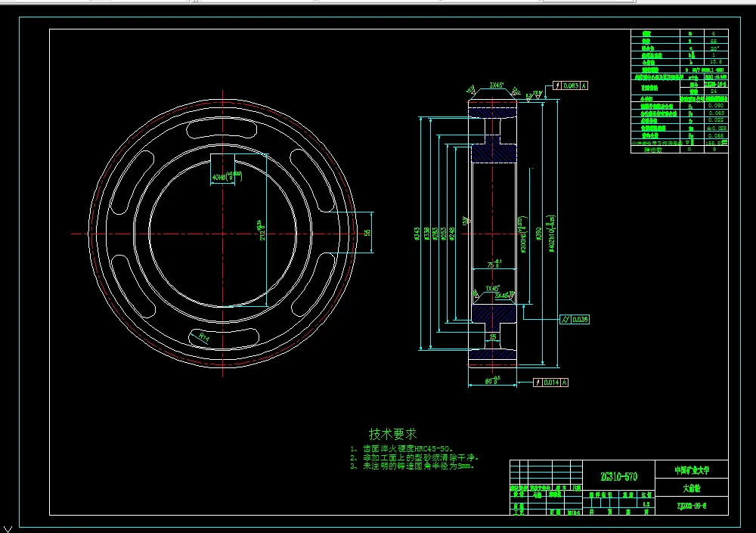The width and height of the screenshot is (756, 533).
Task: Click the ø200H8 bore dimension
Action: (523, 234)
